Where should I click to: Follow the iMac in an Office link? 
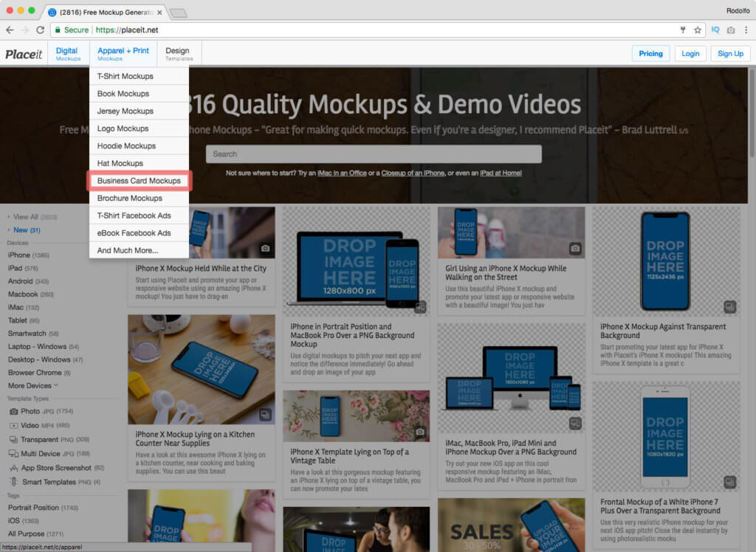point(342,173)
